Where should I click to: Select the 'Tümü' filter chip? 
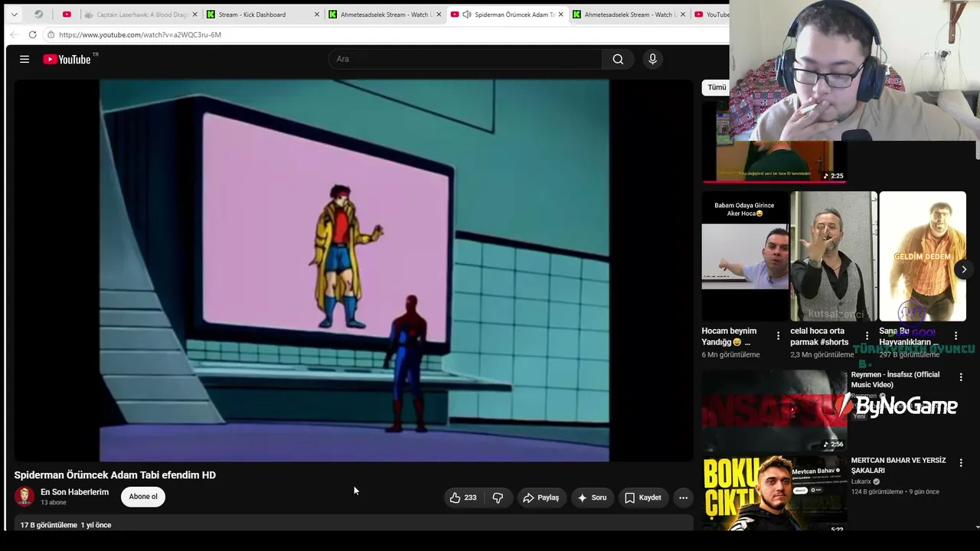pyautogui.click(x=716, y=87)
